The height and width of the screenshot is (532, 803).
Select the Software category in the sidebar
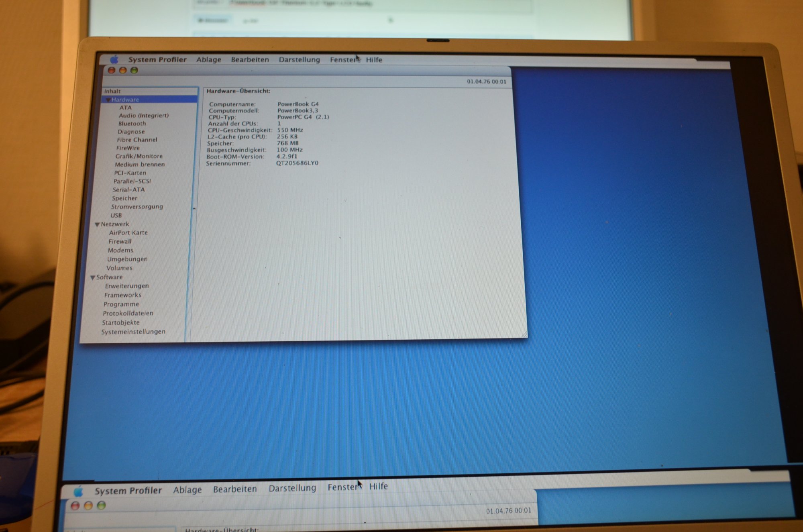coord(109,277)
